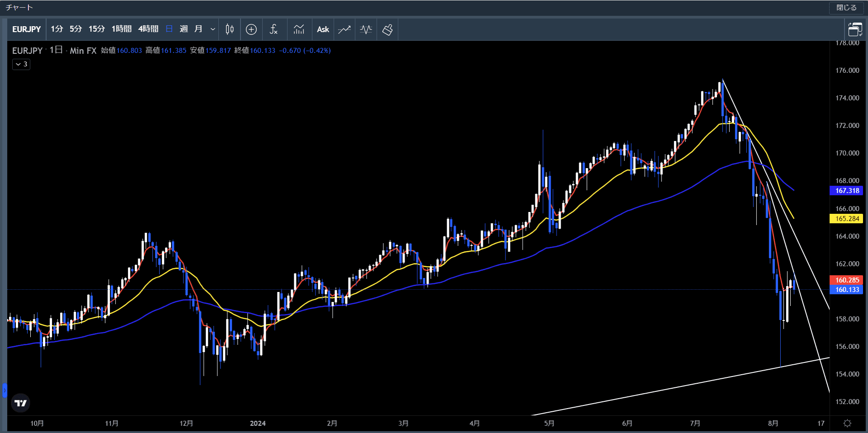Open chart settings gear icon
Image resolution: width=868 pixels, height=433 pixels.
coord(848,424)
